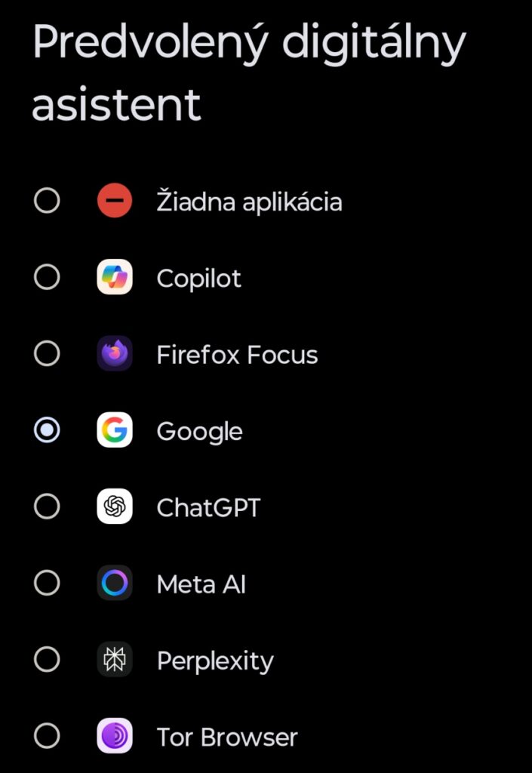The height and width of the screenshot is (773, 532).
Task: Select Copilot as the assistant
Action: [x=48, y=277]
